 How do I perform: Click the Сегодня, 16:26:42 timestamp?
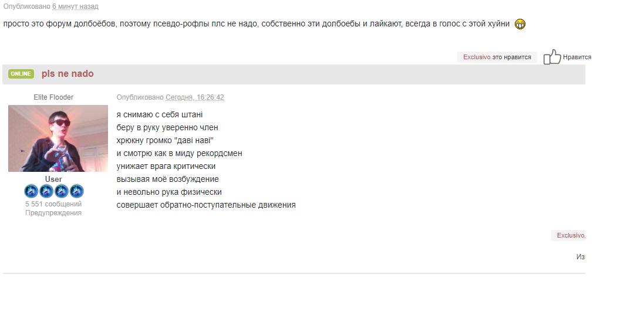coord(195,97)
